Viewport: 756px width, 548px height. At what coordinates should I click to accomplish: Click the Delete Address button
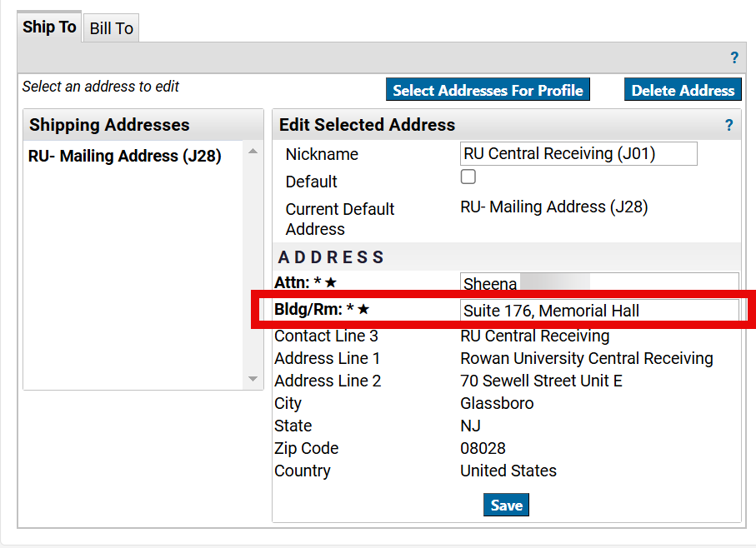(683, 90)
